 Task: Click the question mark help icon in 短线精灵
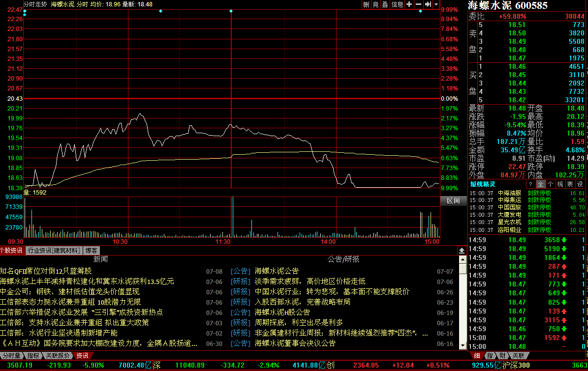coord(531,184)
